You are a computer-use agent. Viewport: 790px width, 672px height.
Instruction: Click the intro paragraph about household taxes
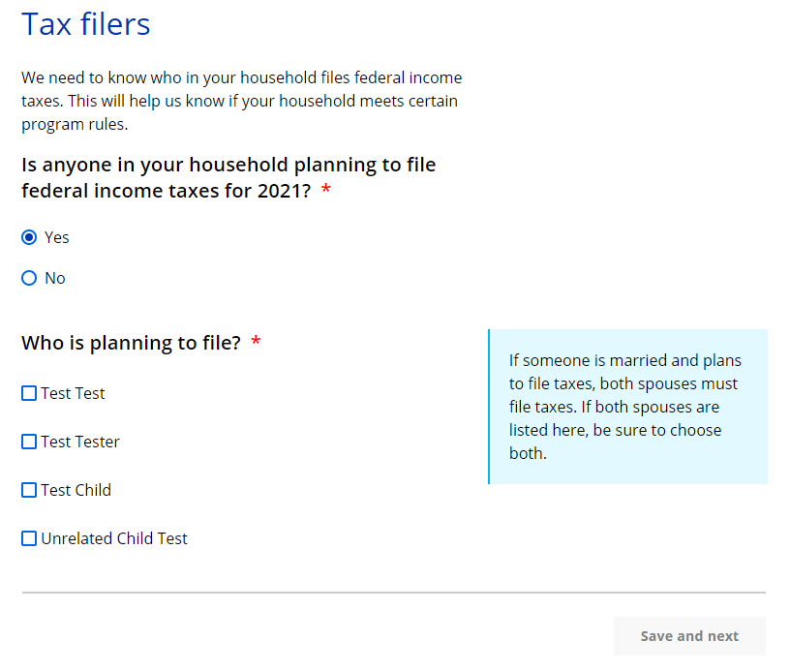tap(241, 101)
